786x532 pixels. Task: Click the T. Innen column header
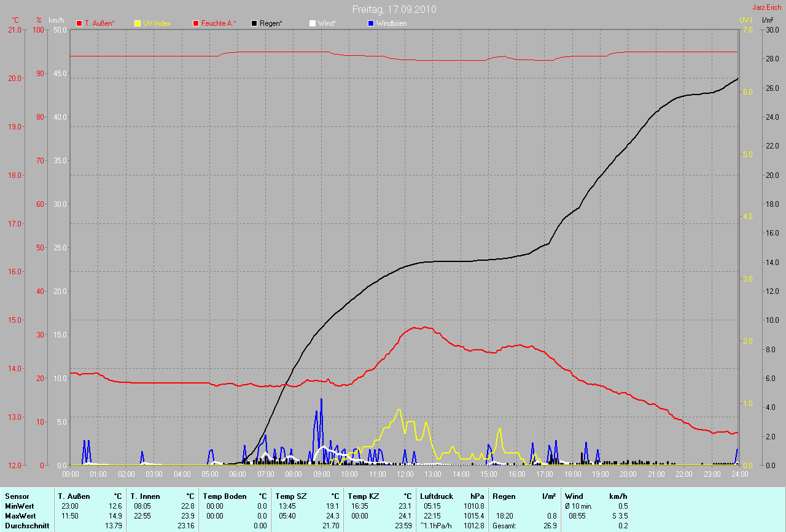[143, 496]
